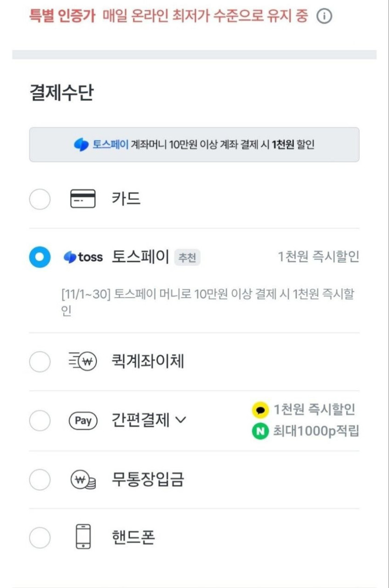
Task: Click the 토스페이 promotion banner
Action: 194,145
